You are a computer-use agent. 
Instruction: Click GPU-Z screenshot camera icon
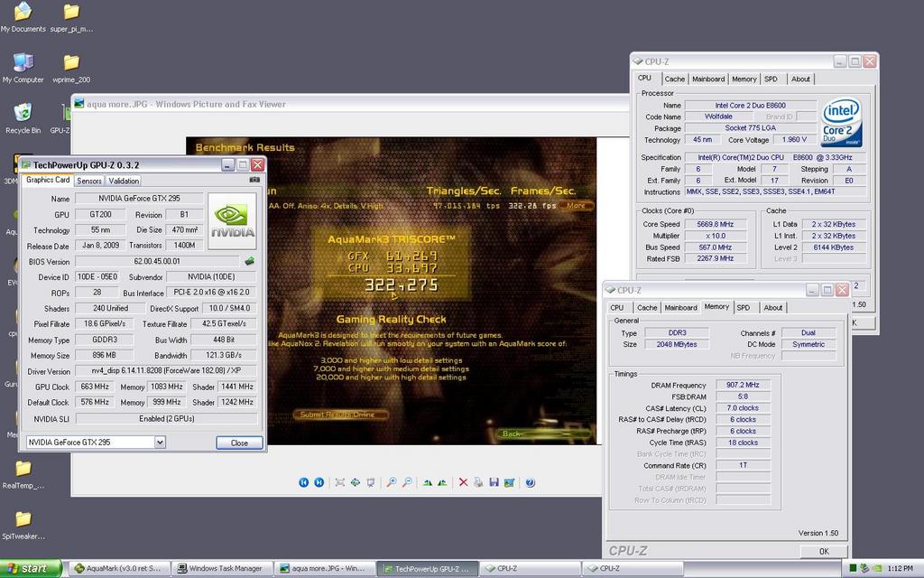[x=254, y=180]
